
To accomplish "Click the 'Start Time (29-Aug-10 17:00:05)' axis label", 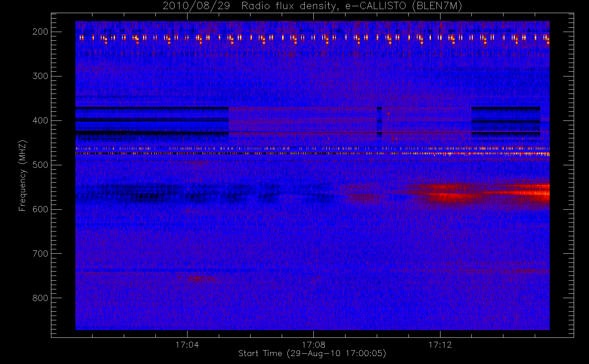I will (312, 353).
